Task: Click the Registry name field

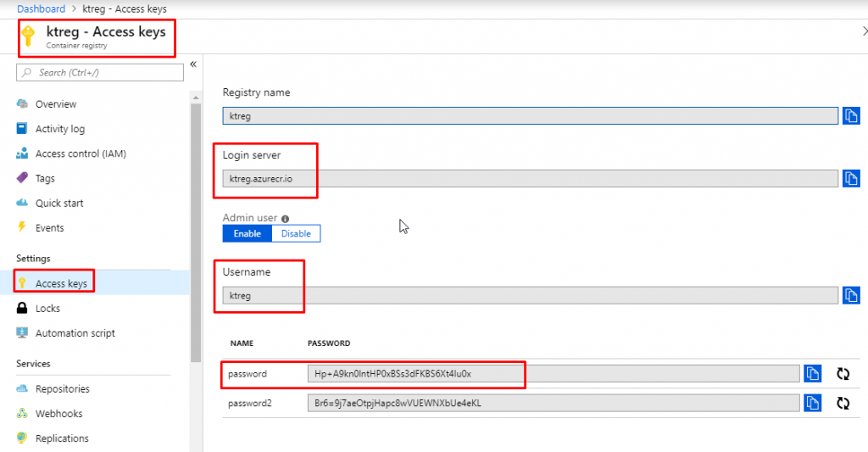Action: (531, 116)
